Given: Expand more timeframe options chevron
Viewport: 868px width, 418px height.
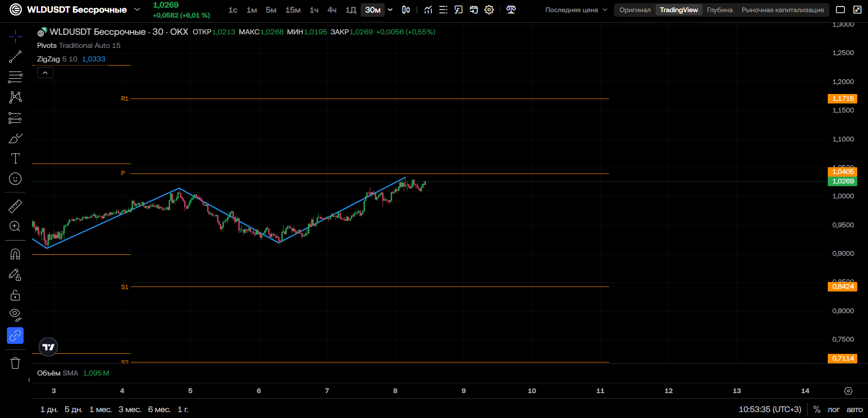Looking at the screenshot, I should click(x=390, y=10).
